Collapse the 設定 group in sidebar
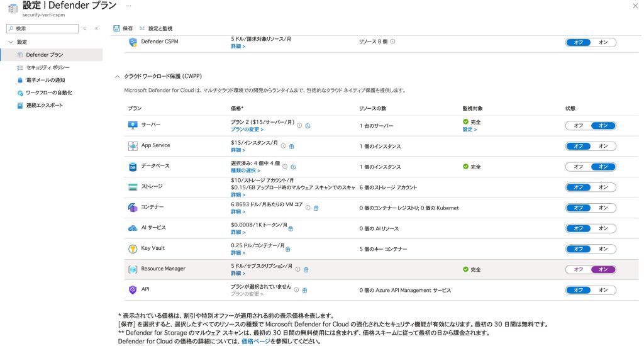 tap(11, 42)
